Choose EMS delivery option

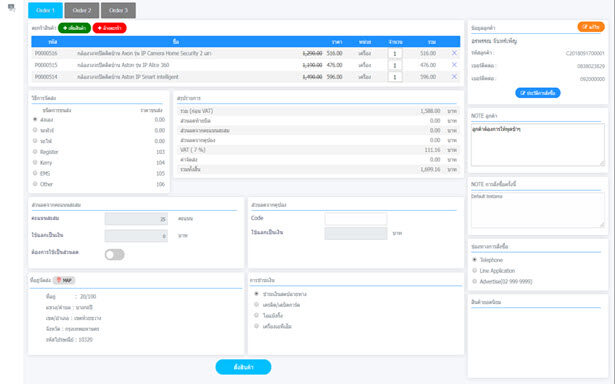tap(35, 173)
